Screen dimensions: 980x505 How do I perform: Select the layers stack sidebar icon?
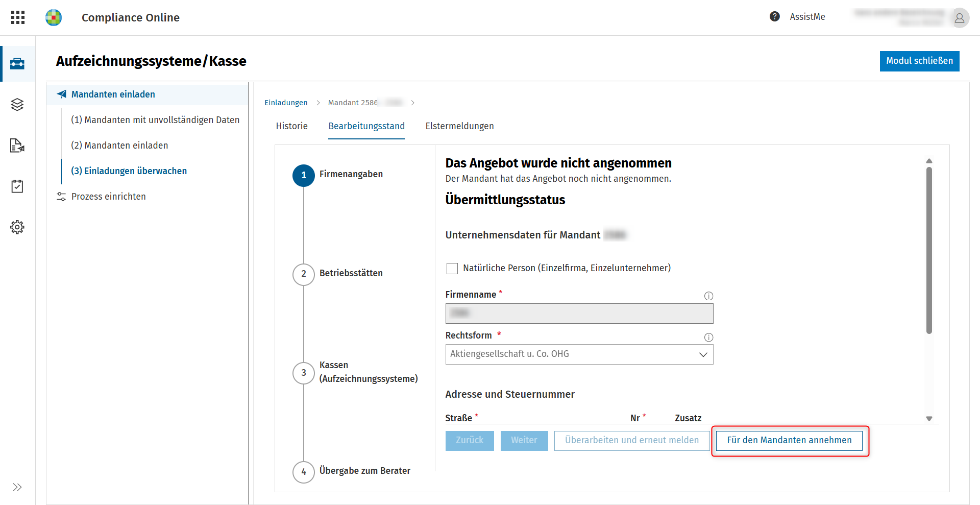click(17, 104)
